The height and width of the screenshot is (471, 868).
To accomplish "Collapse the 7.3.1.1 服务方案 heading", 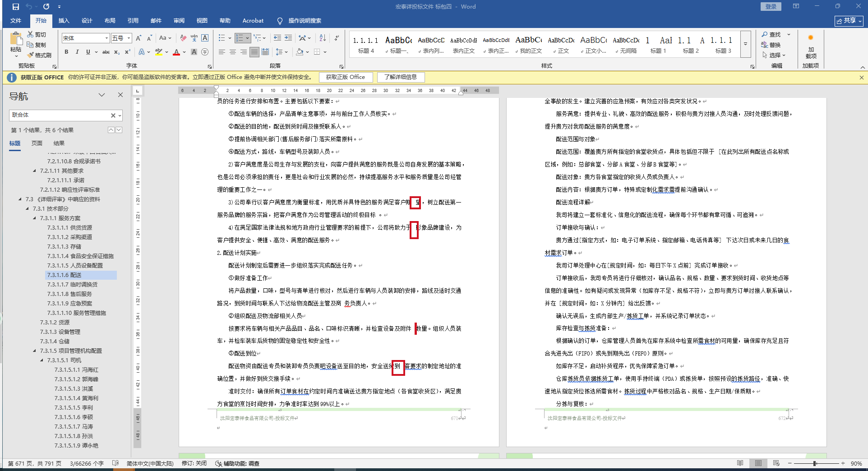I will [35, 218].
